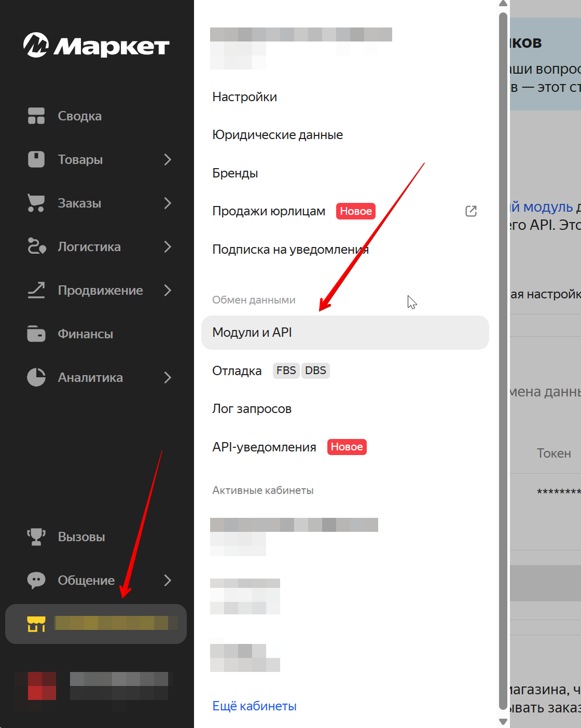Viewport: 581px width, 728px height.
Task: Select Модули и API item
Action: click(x=345, y=333)
